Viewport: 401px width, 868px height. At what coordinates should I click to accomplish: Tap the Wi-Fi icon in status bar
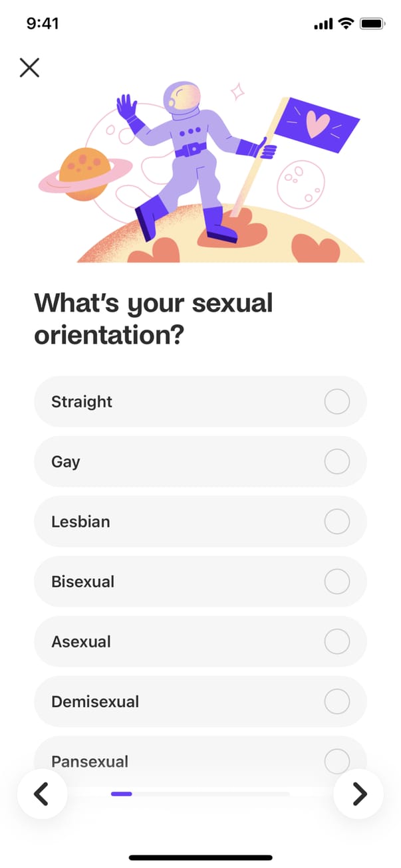coord(345,24)
